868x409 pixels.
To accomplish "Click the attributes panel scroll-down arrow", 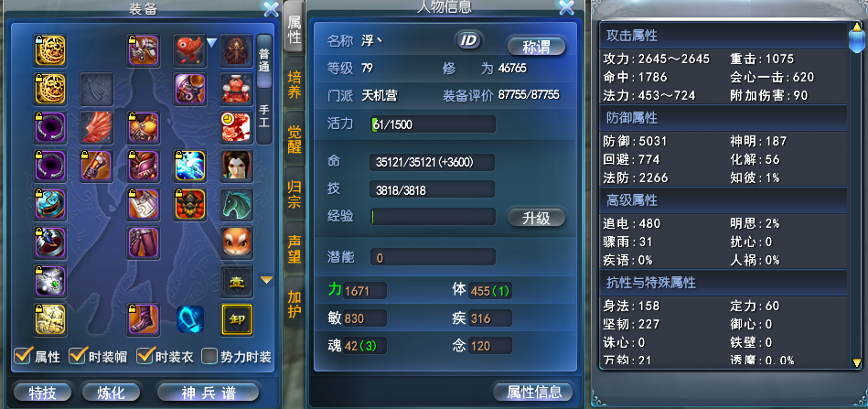I will coord(857,363).
